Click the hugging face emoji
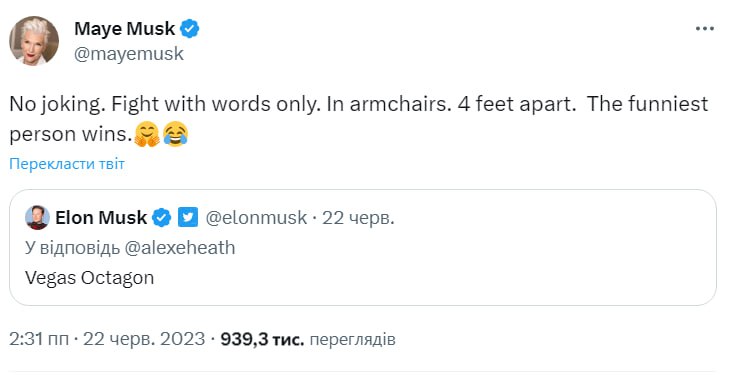 (147, 134)
